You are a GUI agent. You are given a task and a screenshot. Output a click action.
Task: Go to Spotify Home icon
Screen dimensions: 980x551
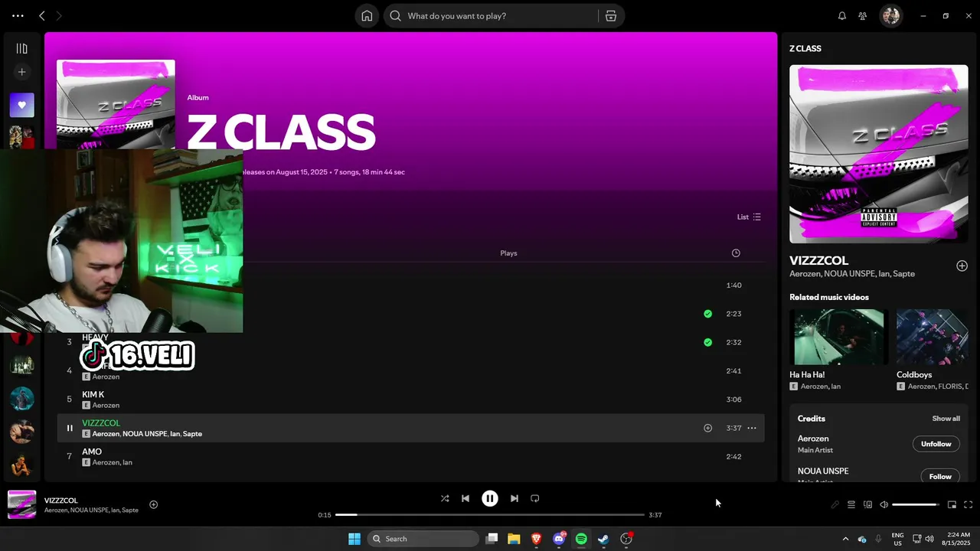(367, 16)
